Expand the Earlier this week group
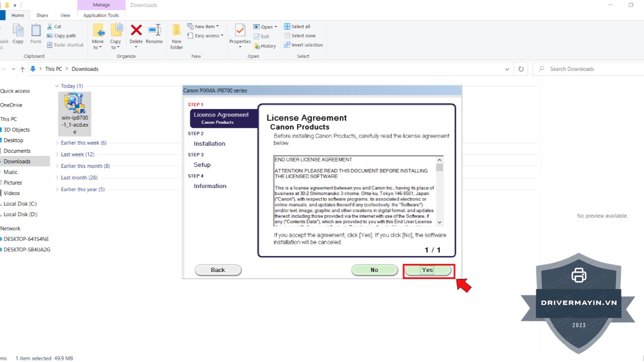The image size is (644, 362). [57, 143]
